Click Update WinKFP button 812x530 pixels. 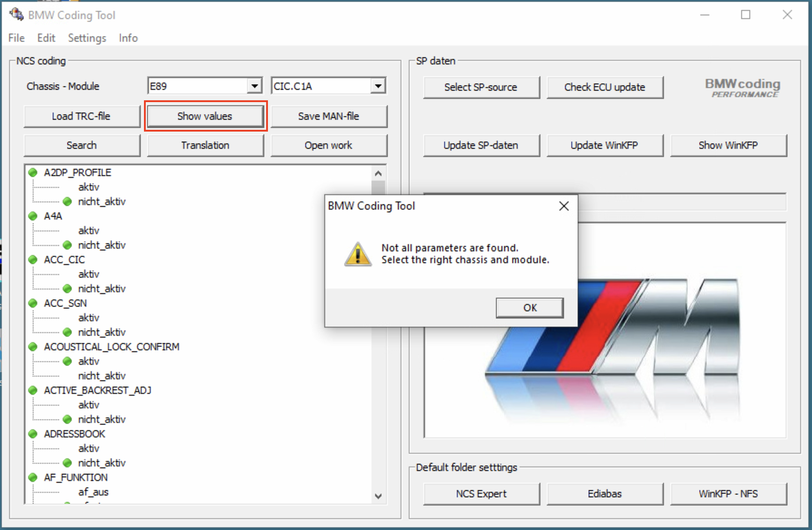pyautogui.click(x=605, y=145)
